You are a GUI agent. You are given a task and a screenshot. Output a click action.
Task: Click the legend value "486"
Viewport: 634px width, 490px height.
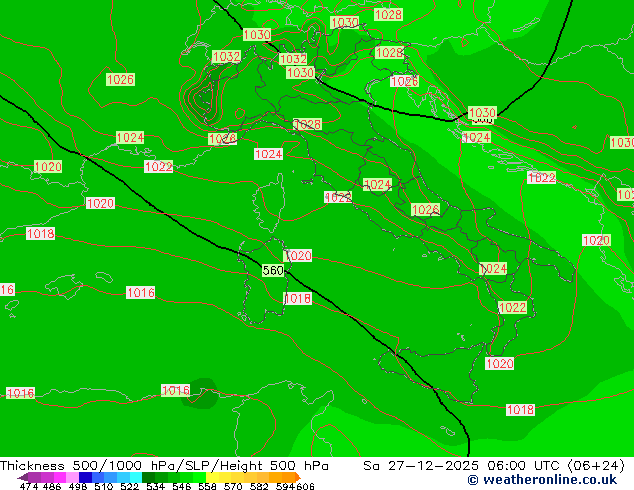[52, 486]
